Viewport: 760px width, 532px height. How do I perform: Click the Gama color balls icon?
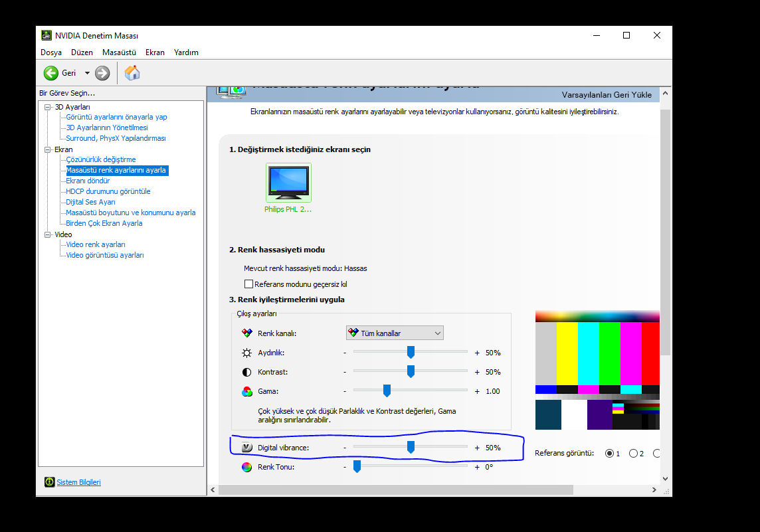tap(247, 391)
